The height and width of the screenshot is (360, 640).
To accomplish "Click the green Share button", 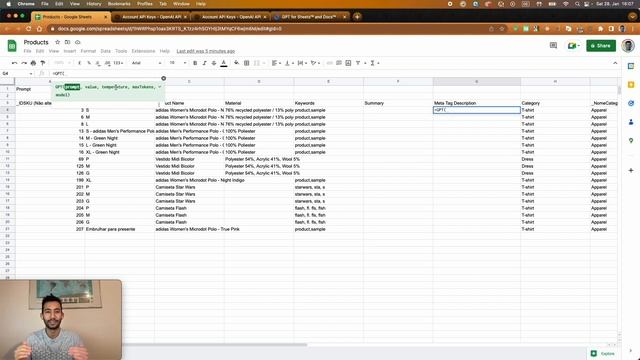I will tap(601, 46).
